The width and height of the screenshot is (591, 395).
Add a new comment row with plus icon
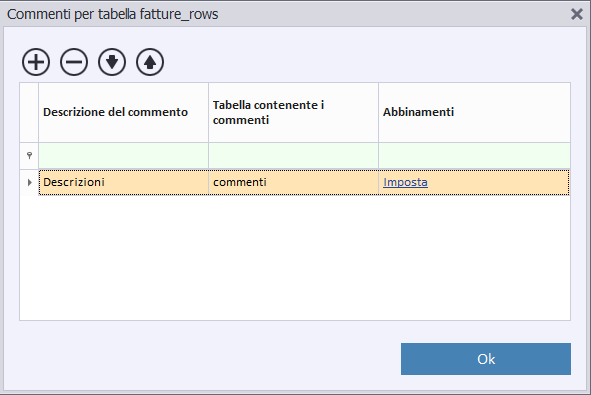coord(36,62)
